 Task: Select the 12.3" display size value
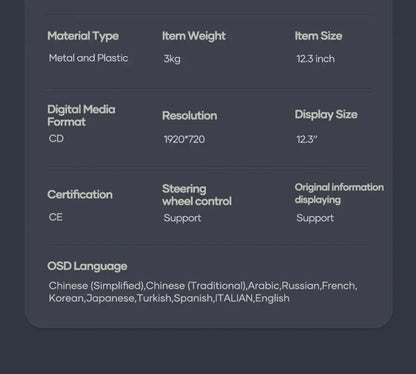point(307,139)
